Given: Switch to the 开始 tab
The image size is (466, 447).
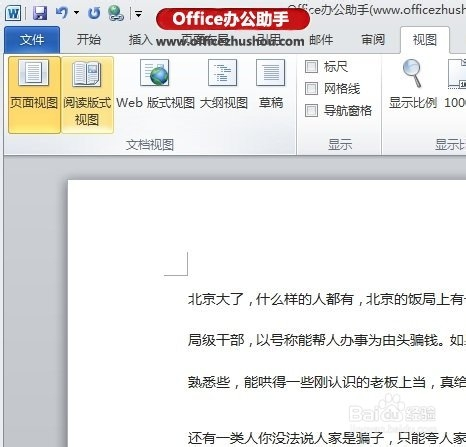Looking at the screenshot, I should pyautogui.click(x=88, y=40).
